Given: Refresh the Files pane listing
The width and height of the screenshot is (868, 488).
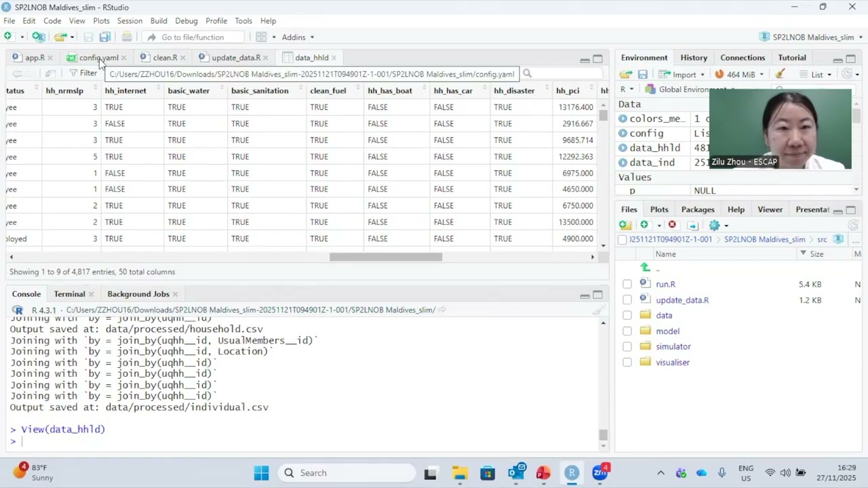Looking at the screenshot, I should click(853, 225).
